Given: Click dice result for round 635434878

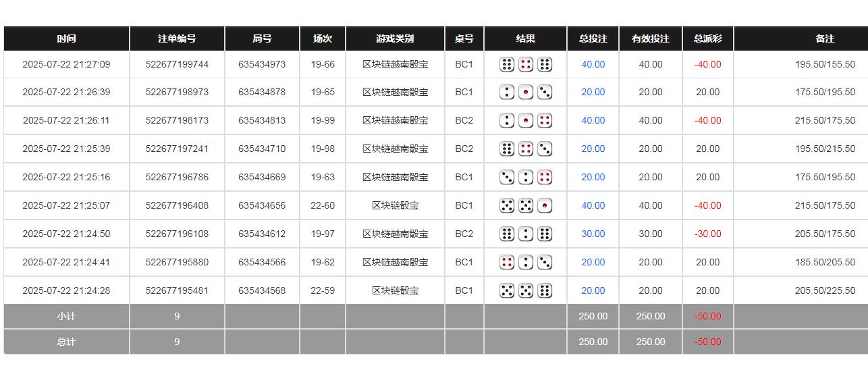Looking at the screenshot, I should [x=526, y=93].
